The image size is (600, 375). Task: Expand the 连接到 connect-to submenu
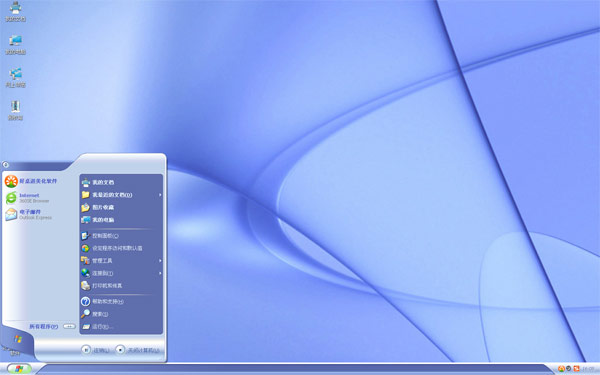(x=121, y=273)
